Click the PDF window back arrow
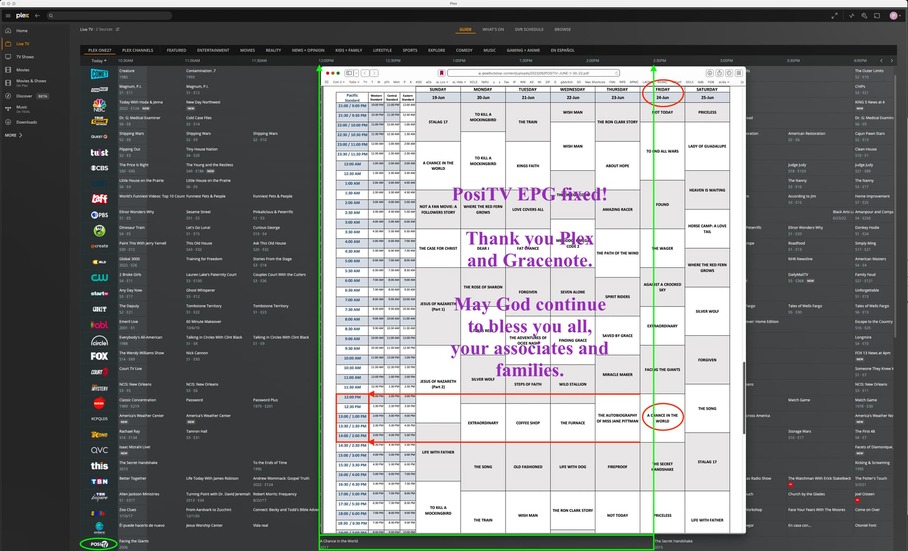Viewport: 908px width, 551px height. 365,74
